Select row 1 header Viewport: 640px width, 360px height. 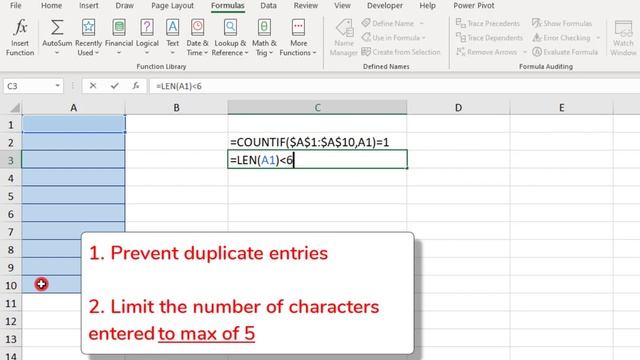pyautogui.click(x=11, y=124)
